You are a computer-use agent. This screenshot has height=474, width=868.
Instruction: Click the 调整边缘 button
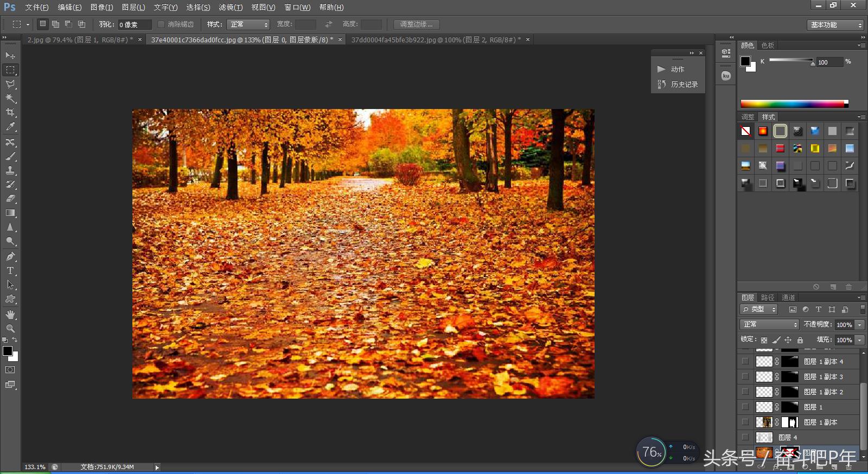(417, 24)
